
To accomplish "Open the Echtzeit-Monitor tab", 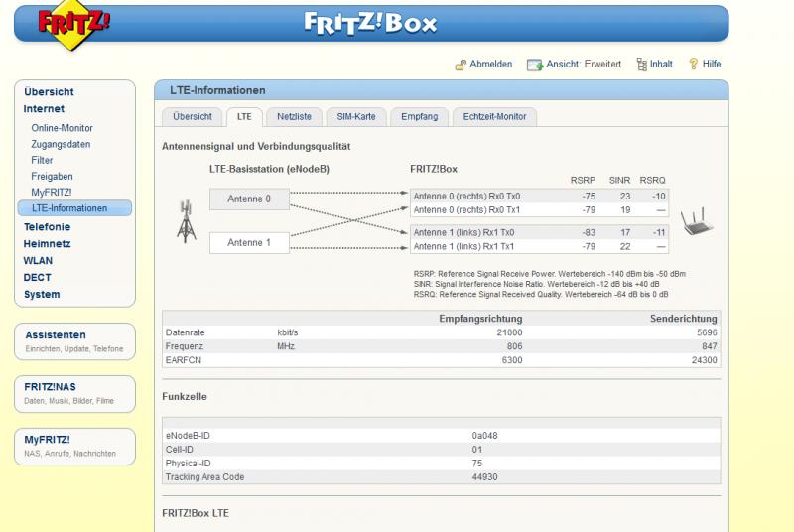I will (494, 116).
